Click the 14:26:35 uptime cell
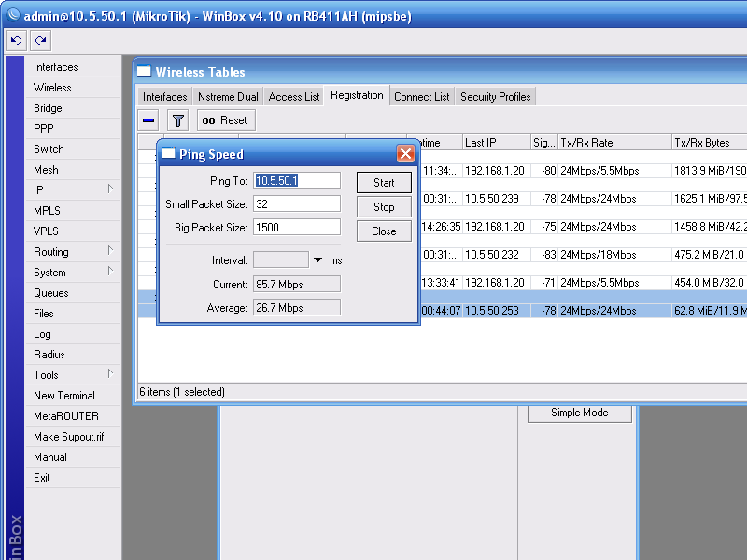Image resolution: width=747 pixels, height=560 pixels. pos(441,227)
